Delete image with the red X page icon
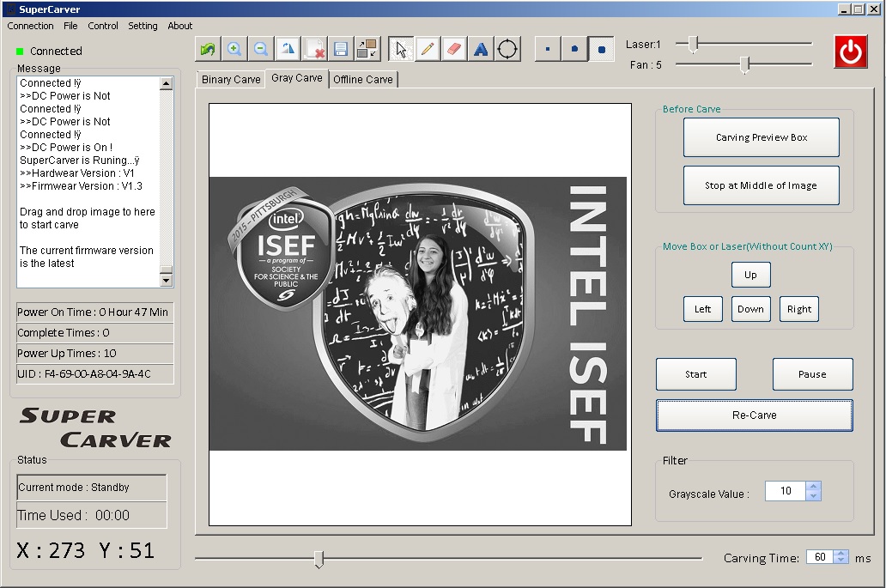The height and width of the screenshot is (588, 886). pyautogui.click(x=314, y=49)
